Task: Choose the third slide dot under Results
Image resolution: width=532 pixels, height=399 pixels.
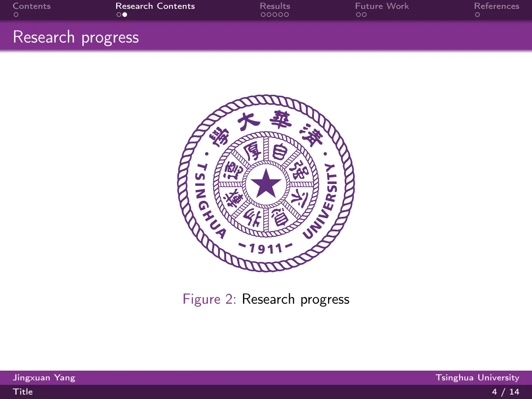Action: (274, 15)
